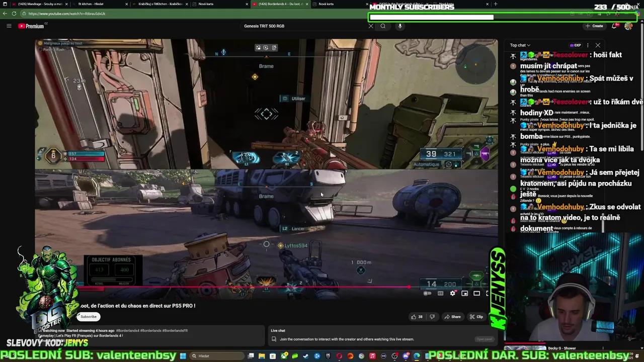
Task: Open the YouTube hamburger guide menu
Action: (9, 26)
